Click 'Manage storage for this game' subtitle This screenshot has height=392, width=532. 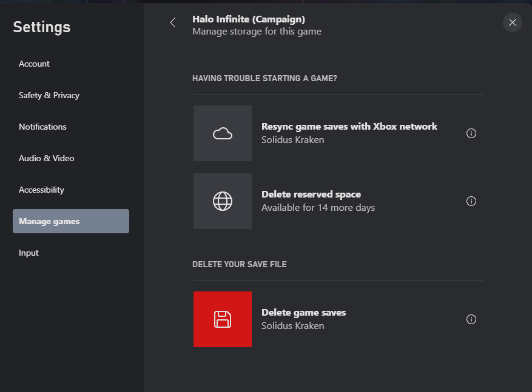point(257,32)
